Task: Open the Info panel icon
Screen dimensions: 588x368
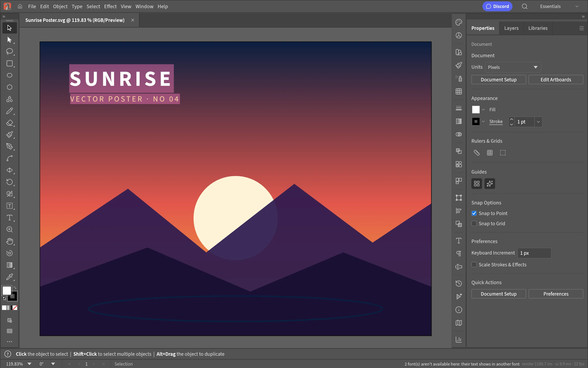Action: click(x=459, y=310)
